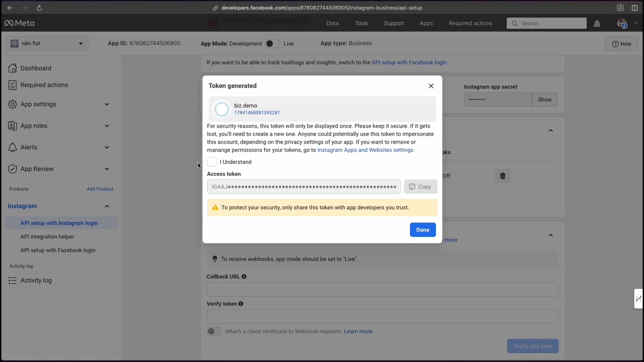Toggle client certificate for Webhook requests

tap(214, 331)
